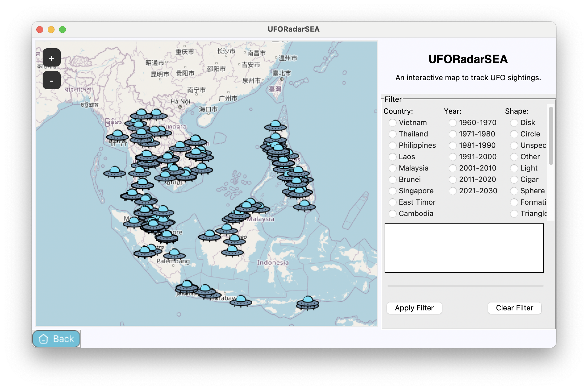Select the 2021-2030 year option
This screenshot has width=588, height=390.
tap(453, 191)
